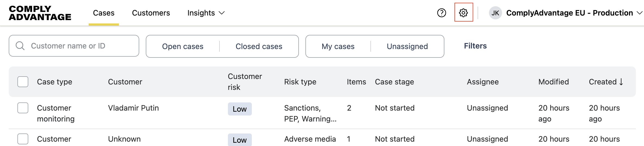Open the ComplyAdvantage EU - Production account dropdown
This screenshot has height=146, width=644.
click(x=639, y=13)
